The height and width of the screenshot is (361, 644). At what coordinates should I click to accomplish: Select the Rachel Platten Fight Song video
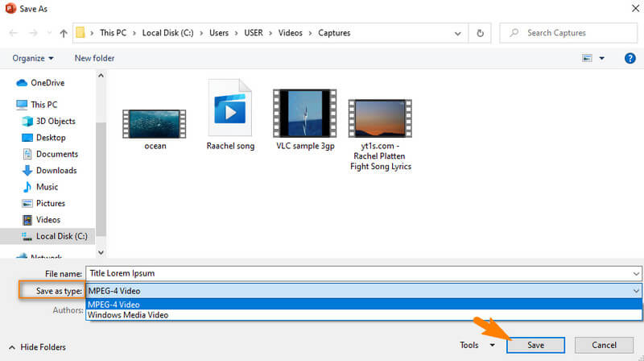pyautogui.click(x=380, y=118)
